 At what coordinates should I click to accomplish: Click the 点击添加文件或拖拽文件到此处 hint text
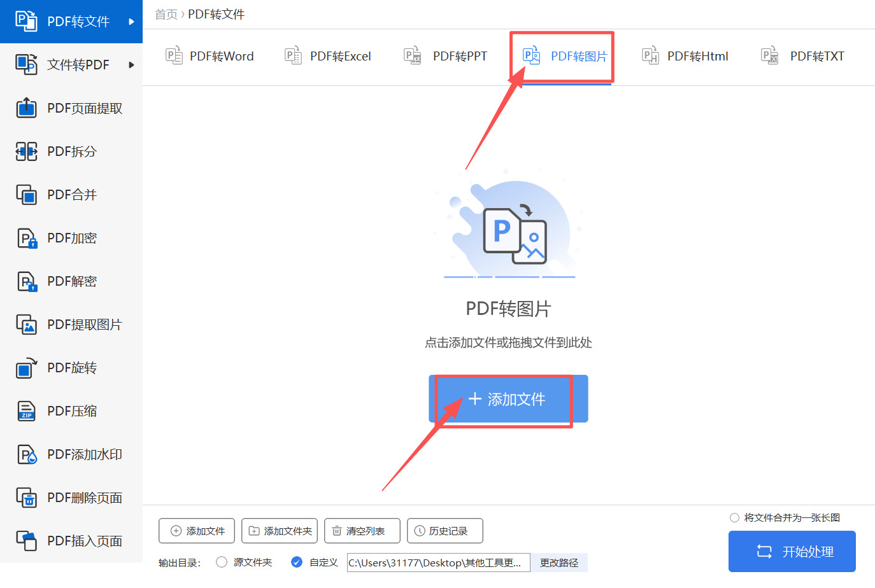508,342
